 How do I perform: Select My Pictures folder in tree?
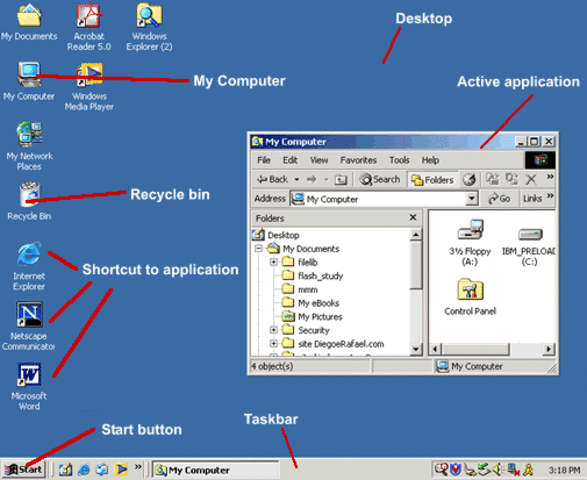pos(312,317)
